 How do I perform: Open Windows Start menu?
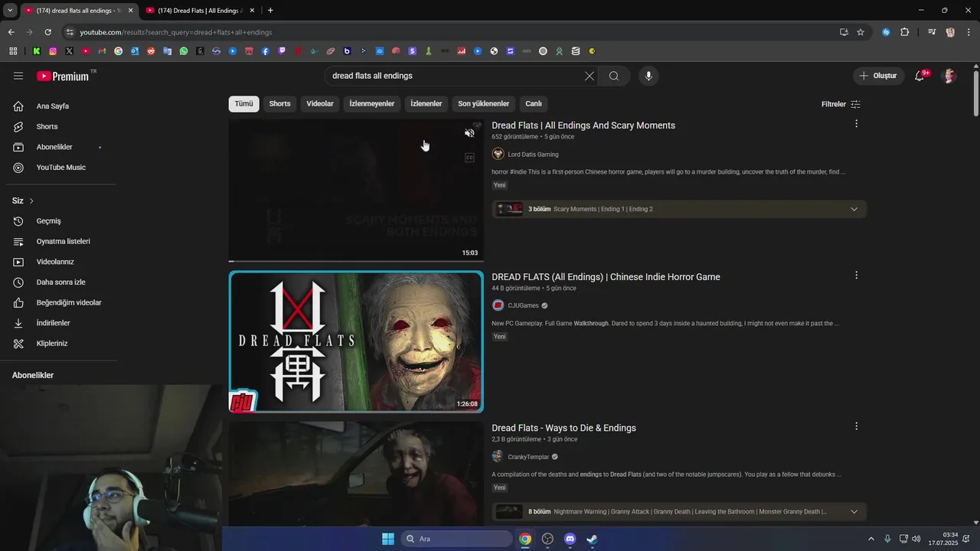[x=387, y=539]
